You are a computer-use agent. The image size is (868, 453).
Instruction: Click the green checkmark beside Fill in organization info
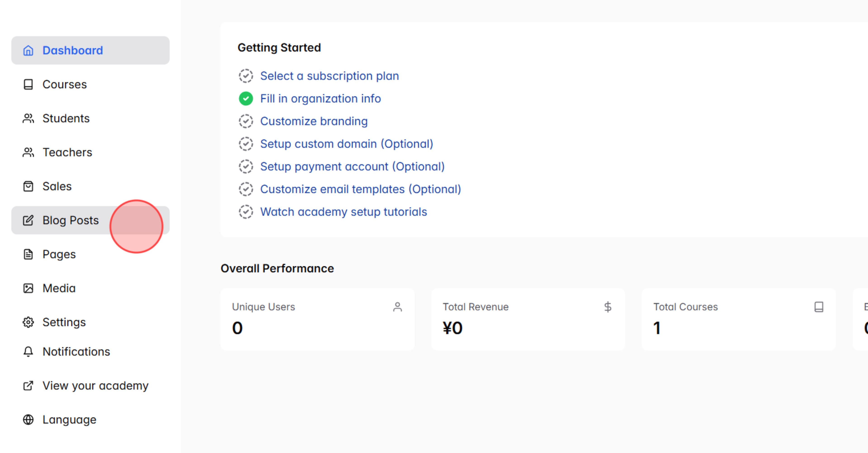pos(246,99)
